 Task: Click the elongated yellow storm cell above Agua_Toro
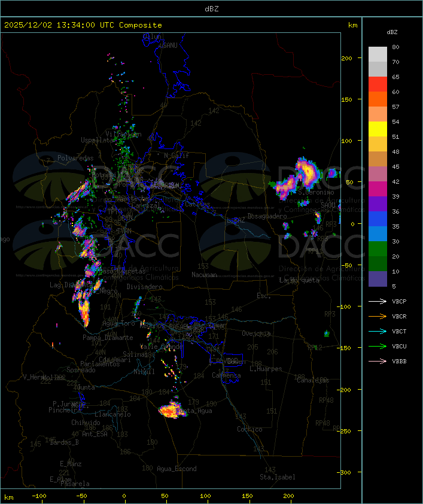(85, 310)
